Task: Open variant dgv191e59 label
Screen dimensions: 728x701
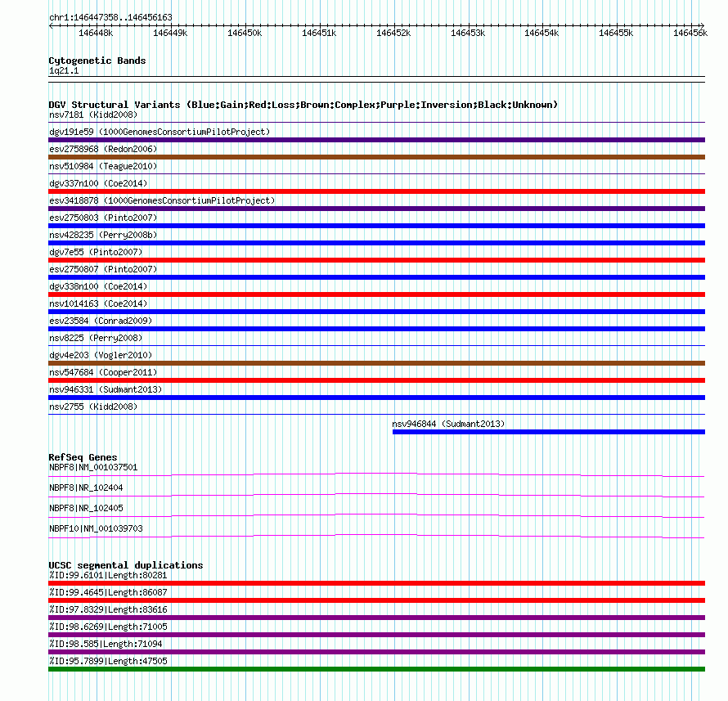Action: coord(160,132)
